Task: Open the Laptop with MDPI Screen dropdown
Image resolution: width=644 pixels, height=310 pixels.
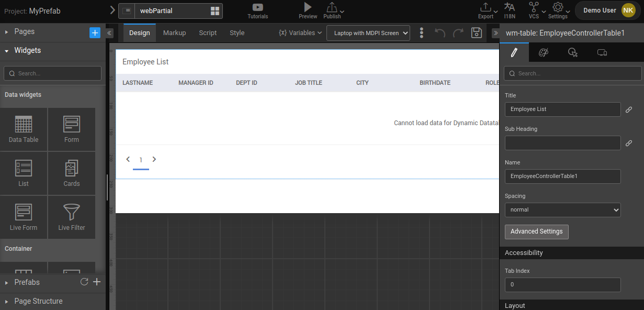Action: point(368,32)
